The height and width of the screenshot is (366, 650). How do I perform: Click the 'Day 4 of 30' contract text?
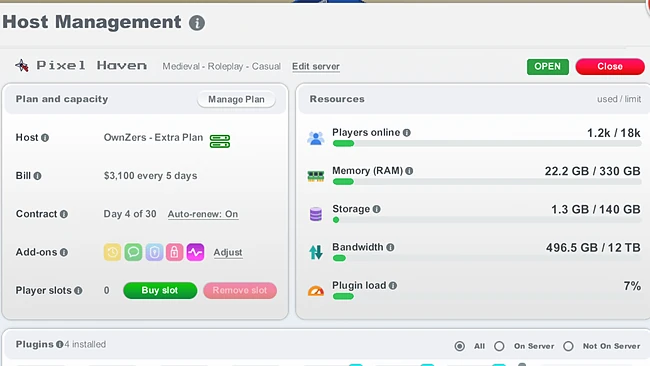click(130, 214)
